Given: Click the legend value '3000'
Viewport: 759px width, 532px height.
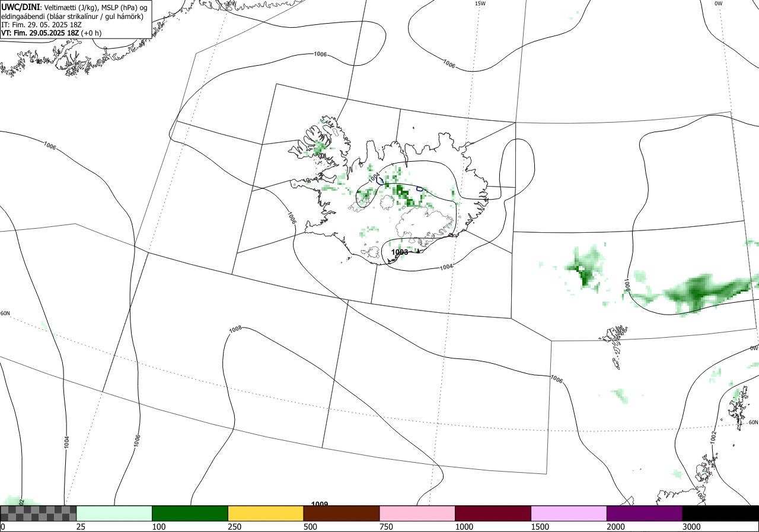Looking at the screenshot, I should point(691,527).
